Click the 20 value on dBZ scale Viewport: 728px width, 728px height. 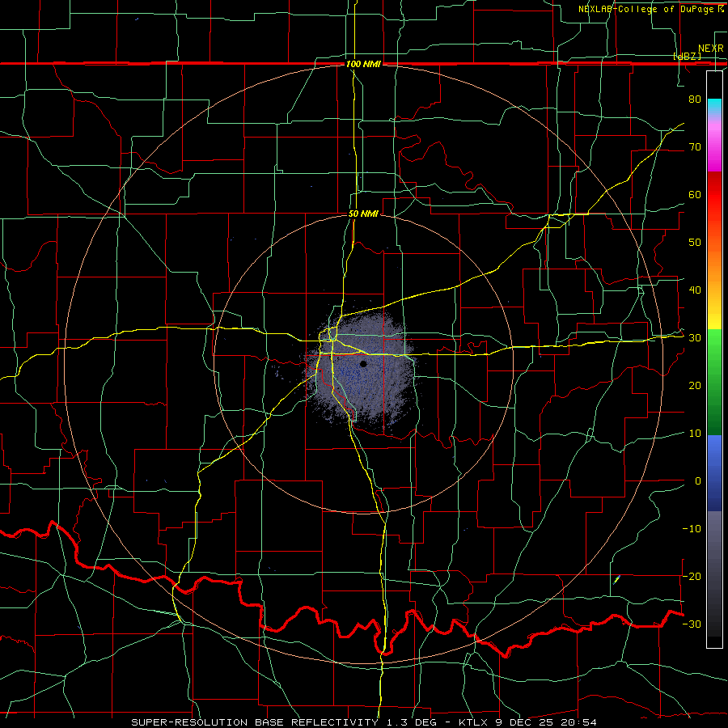pyautogui.click(x=695, y=385)
